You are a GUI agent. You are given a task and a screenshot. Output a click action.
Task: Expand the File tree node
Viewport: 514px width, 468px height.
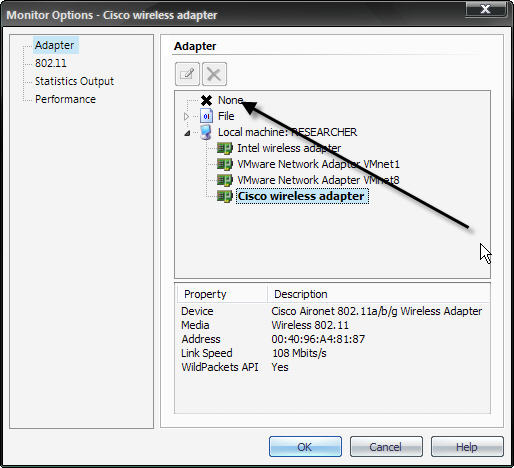186,116
